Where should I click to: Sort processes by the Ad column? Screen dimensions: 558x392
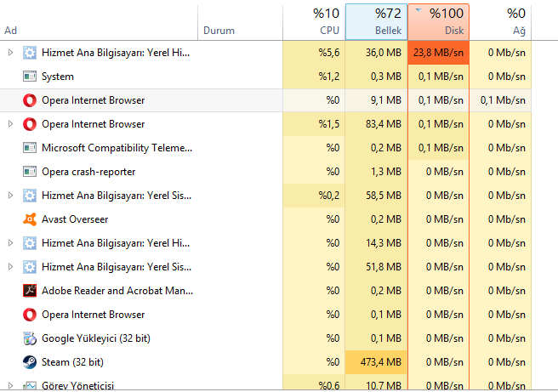point(99,22)
